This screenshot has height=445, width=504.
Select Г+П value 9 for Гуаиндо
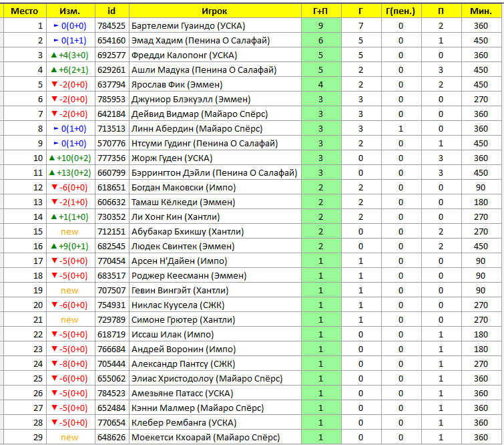321,26
